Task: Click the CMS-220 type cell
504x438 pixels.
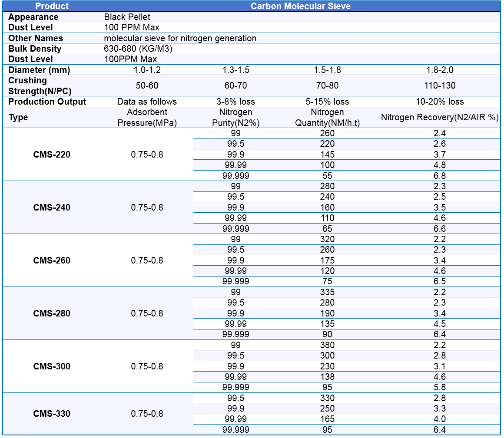Action: pyautogui.click(x=52, y=155)
